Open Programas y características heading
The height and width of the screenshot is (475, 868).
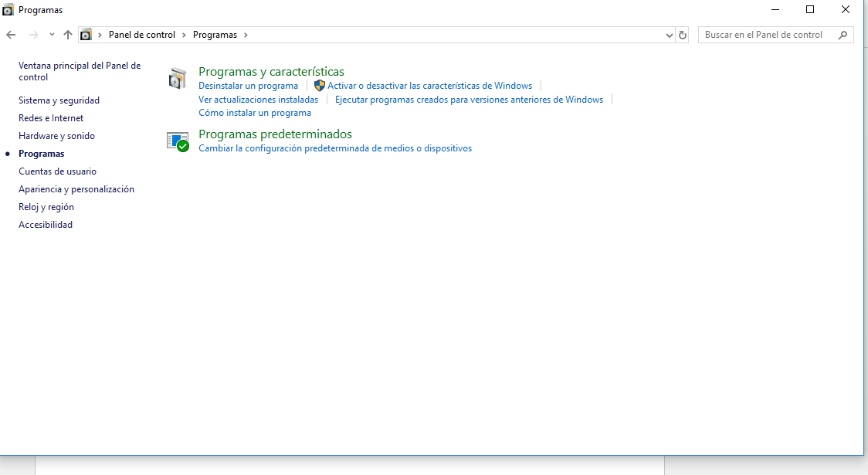(271, 71)
